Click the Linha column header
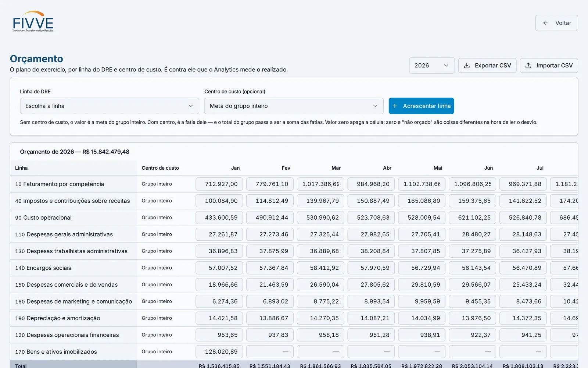This screenshot has height=368, width=588. click(21, 168)
